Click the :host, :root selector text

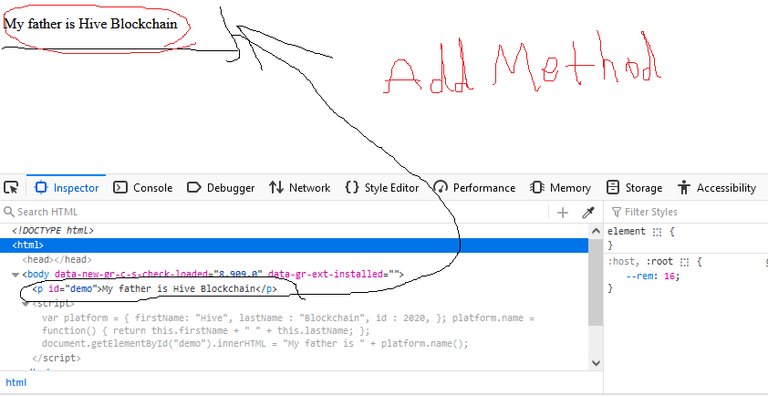coord(640,262)
